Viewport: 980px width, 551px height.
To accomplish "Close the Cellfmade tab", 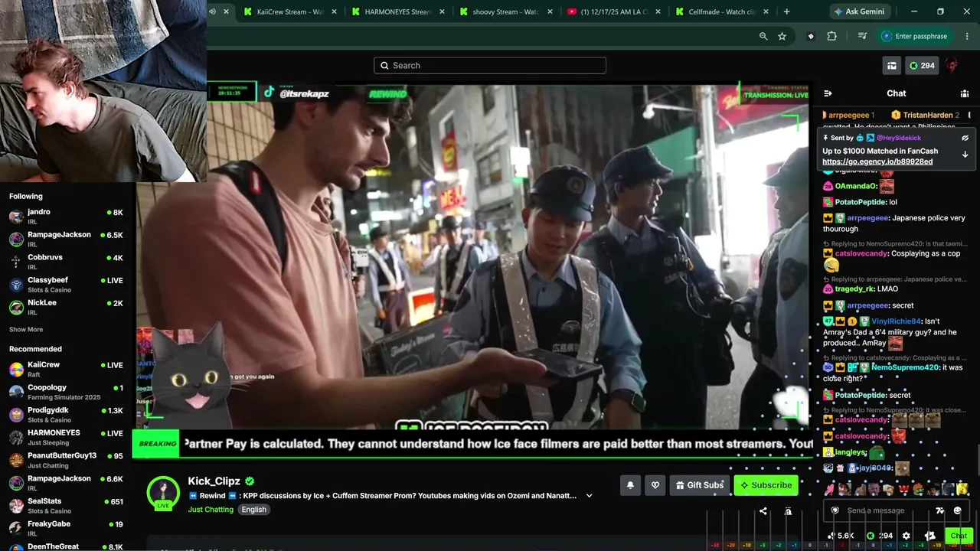I will pyautogui.click(x=766, y=11).
